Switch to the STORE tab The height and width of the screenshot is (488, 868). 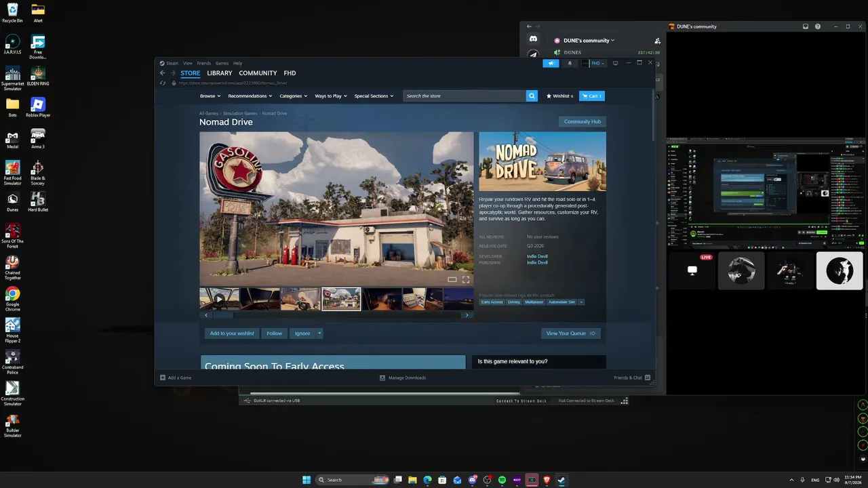click(x=191, y=73)
